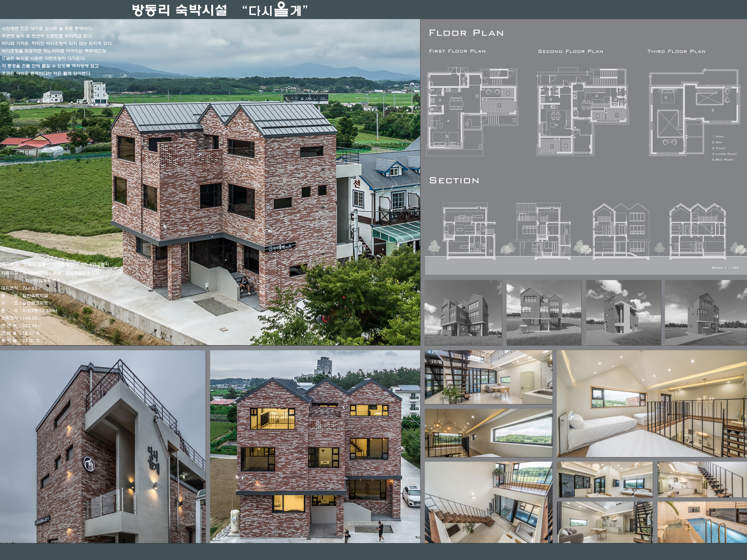
Task: Open the large loft bedroom interior photo
Action: click(652, 404)
